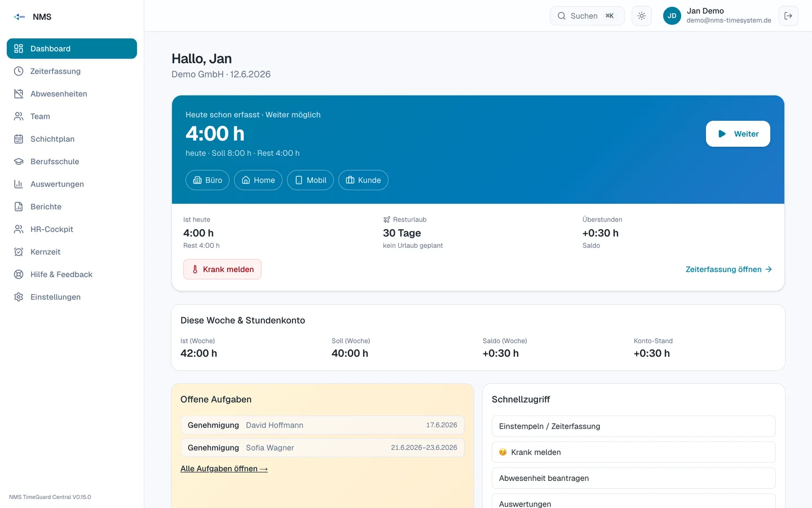The width and height of the screenshot is (812, 508).
Task: Click the magnifier icon in search box
Action: tap(562, 16)
